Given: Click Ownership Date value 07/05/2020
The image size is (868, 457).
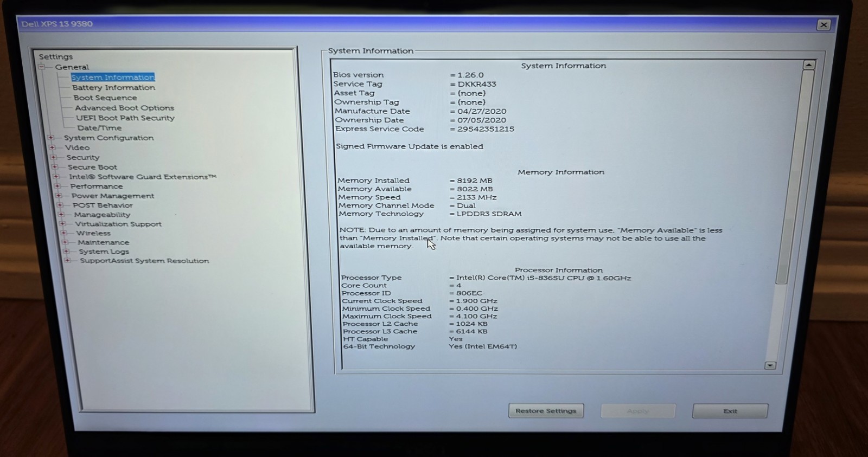Looking at the screenshot, I should point(482,120).
